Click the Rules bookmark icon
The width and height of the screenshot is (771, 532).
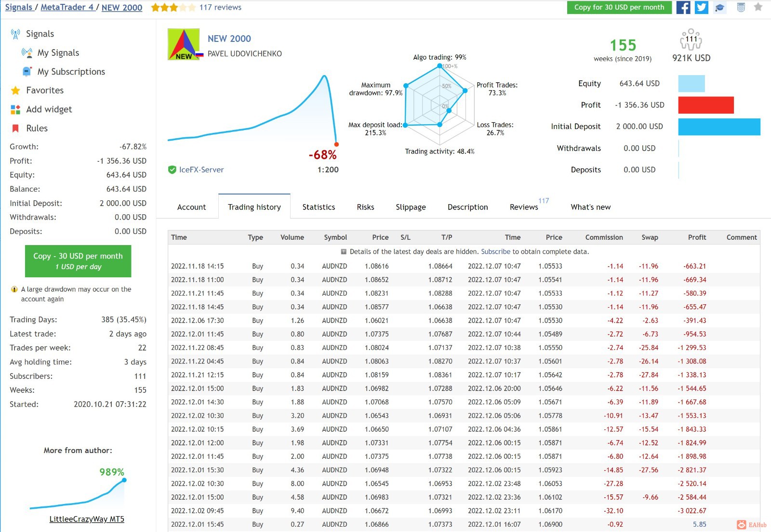pos(15,128)
